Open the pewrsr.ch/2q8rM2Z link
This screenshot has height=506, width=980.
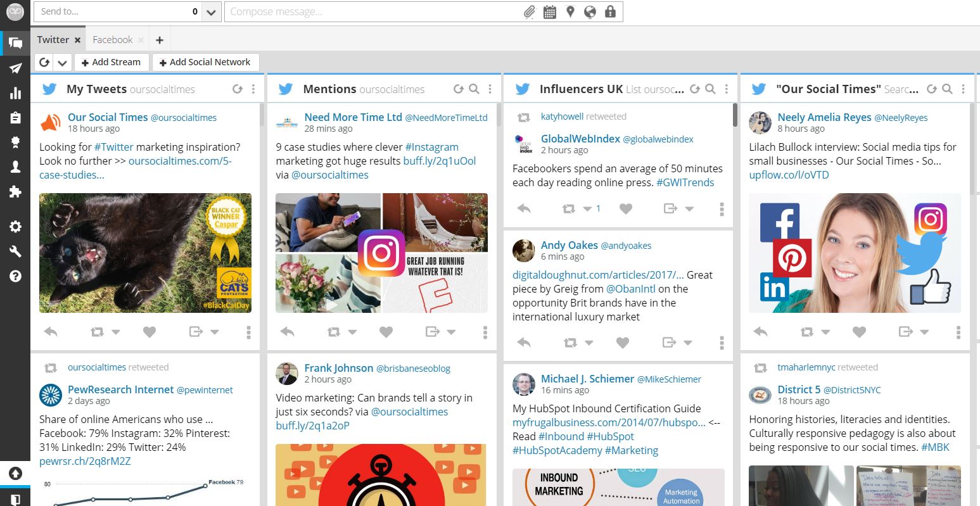(85, 461)
